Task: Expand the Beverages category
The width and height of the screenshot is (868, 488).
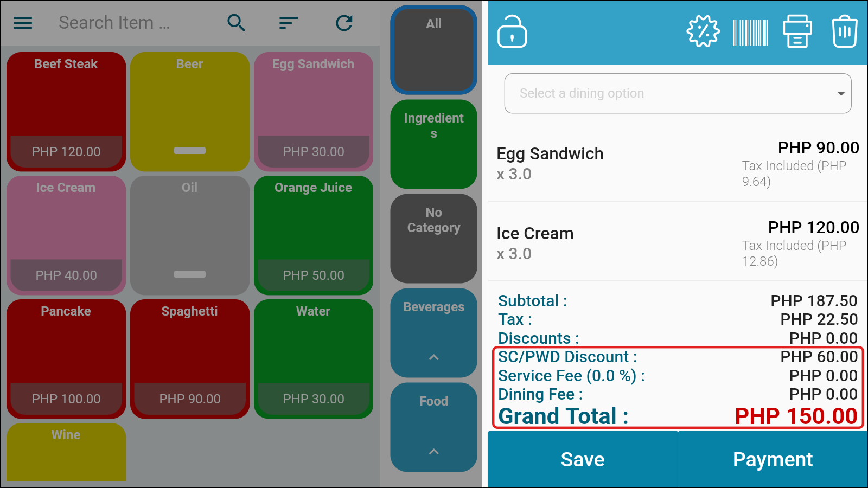Action: 434,333
